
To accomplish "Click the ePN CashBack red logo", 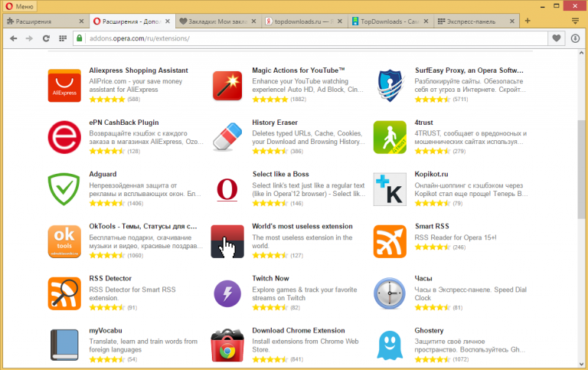I will pos(64,137).
